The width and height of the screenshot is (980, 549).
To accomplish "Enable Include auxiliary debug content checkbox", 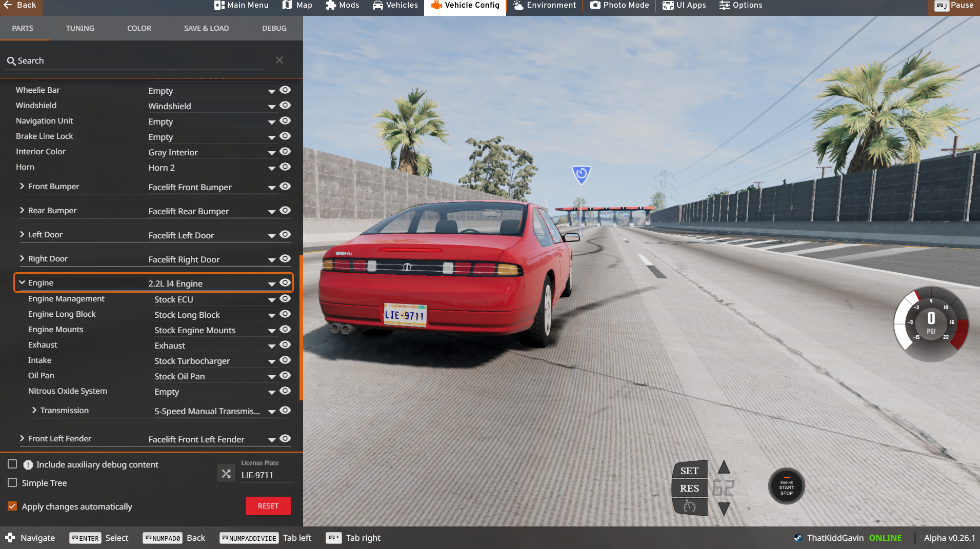I will pyautogui.click(x=12, y=464).
